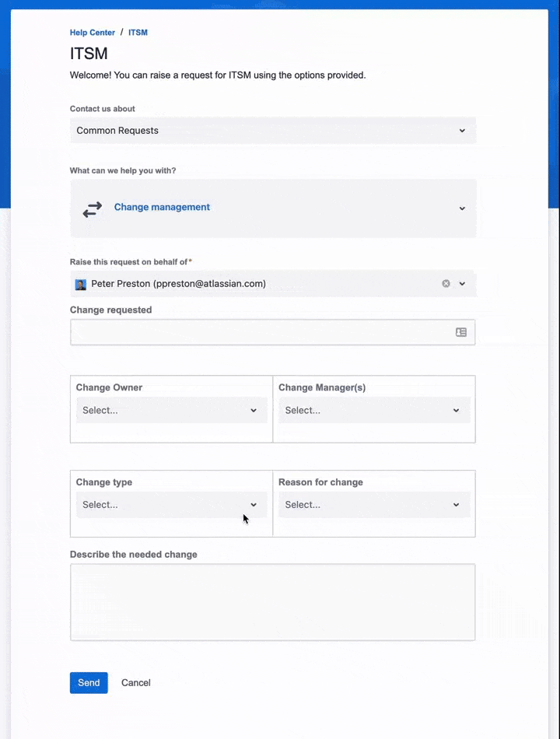
Task: Click the Send button
Action: pyautogui.click(x=88, y=682)
